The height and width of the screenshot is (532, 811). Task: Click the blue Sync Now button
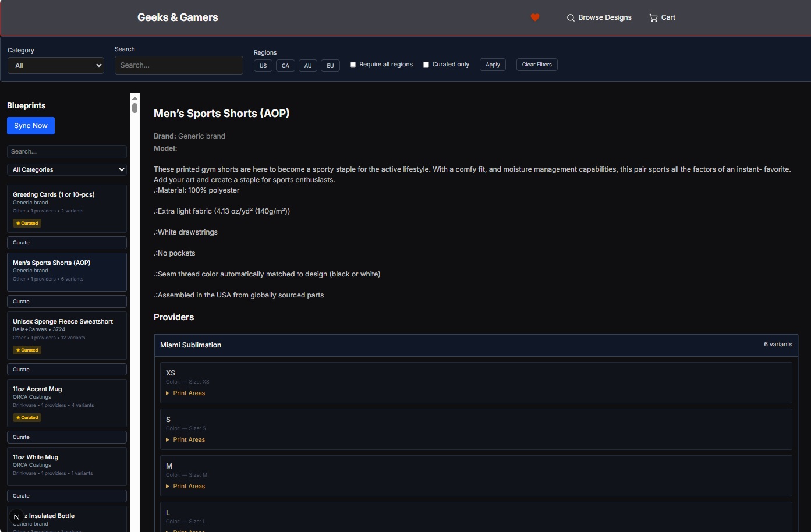click(31, 126)
